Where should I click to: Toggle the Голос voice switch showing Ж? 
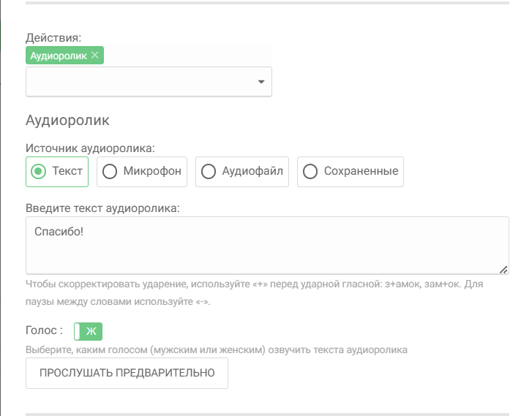tap(89, 331)
